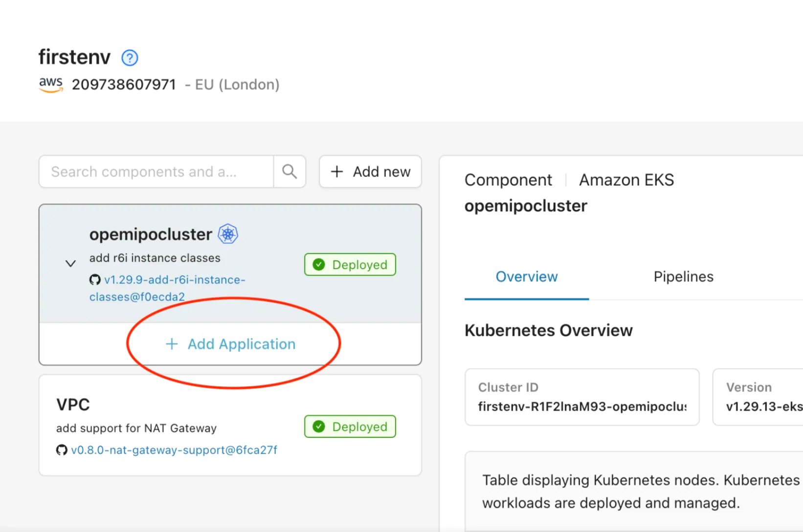This screenshot has height=532, width=803.
Task: Click the green check icon in opemipocluster Deployed badge
Action: [x=319, y=265]
